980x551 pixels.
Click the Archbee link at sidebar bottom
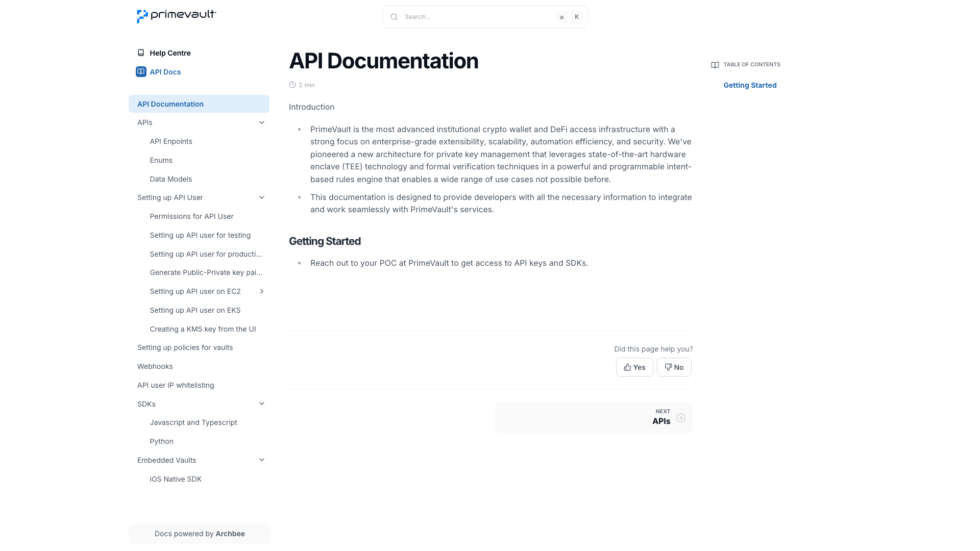(x=230, y=533)
